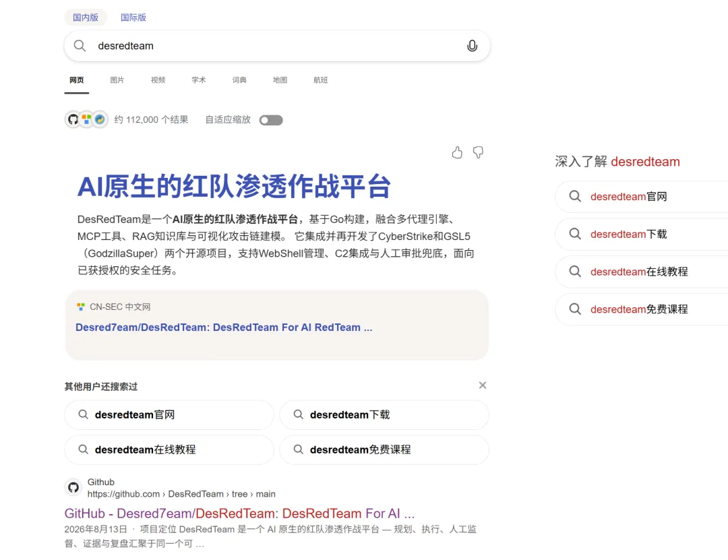The width and height of the screenshot is (728, 560).
Task: Open the 学术 results tab
Action: pos(199,80)
